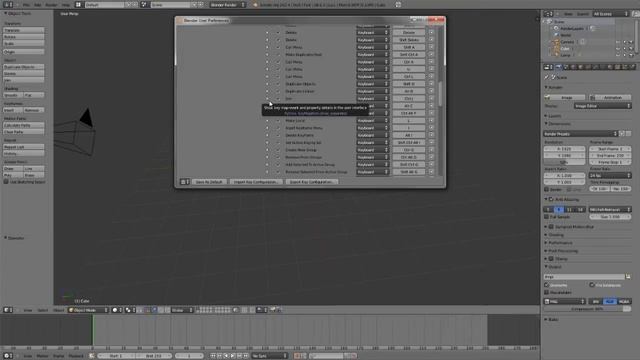This screenshot has height=360, width=640.
Task: Click the resolution percentage slider
Action: (564, 162)
